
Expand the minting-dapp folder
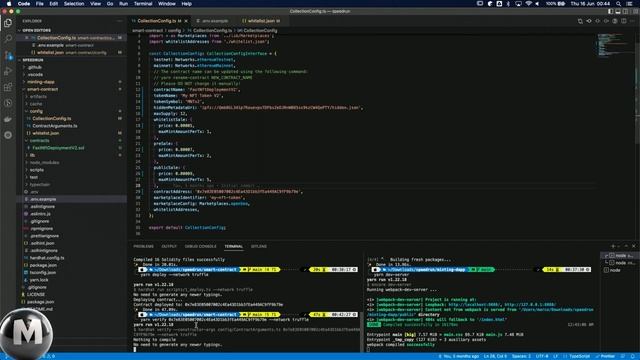(x=41, y=82)
